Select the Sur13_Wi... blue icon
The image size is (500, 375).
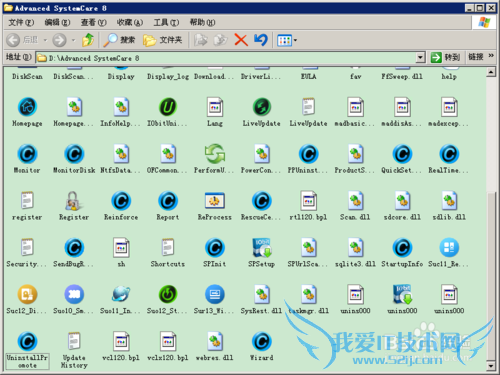(x=215, y=295)
